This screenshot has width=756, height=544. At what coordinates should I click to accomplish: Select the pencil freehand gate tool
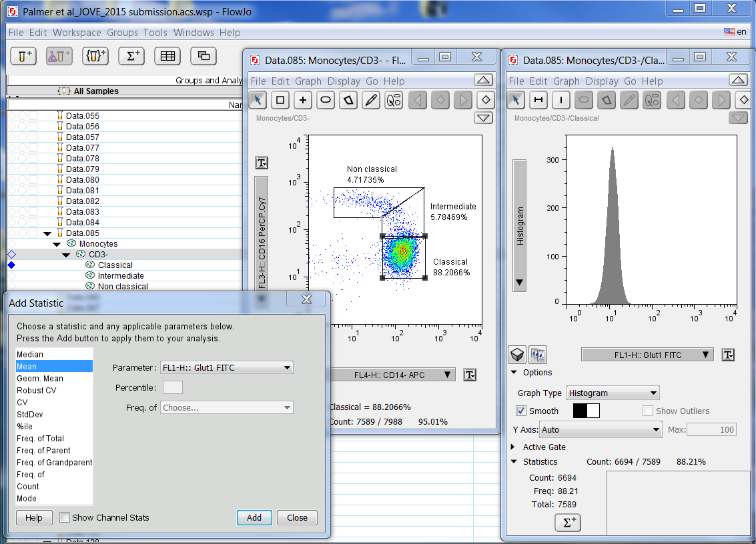click(371, 101)
